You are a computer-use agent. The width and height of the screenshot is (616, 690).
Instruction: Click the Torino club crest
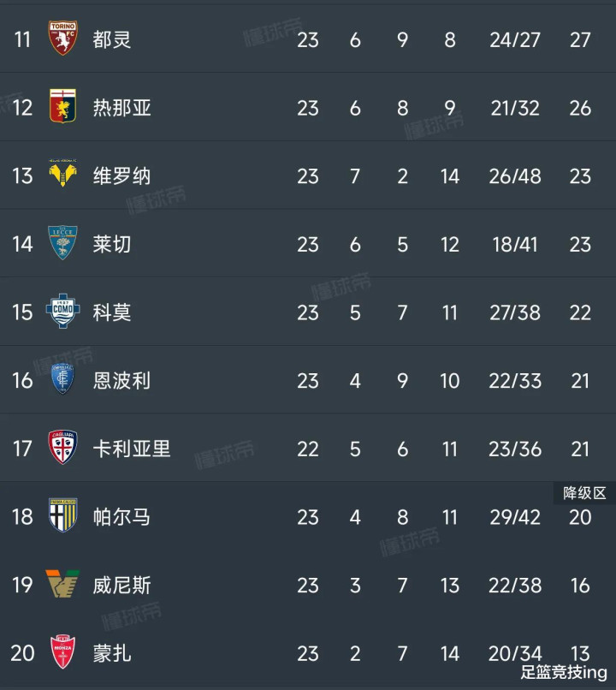[x=62, y=38]
